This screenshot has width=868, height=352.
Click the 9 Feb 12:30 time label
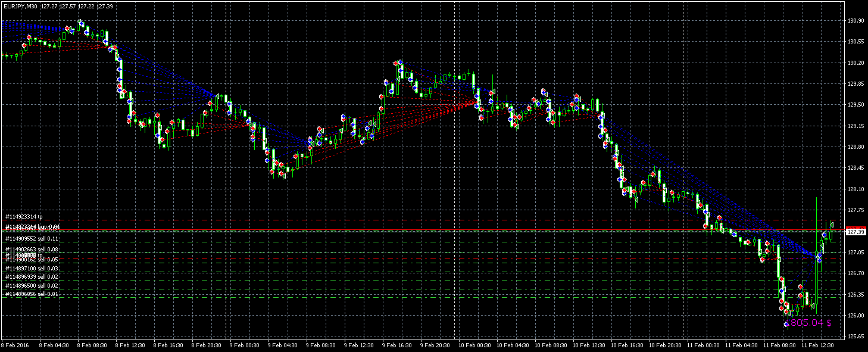tap(360, 345)
